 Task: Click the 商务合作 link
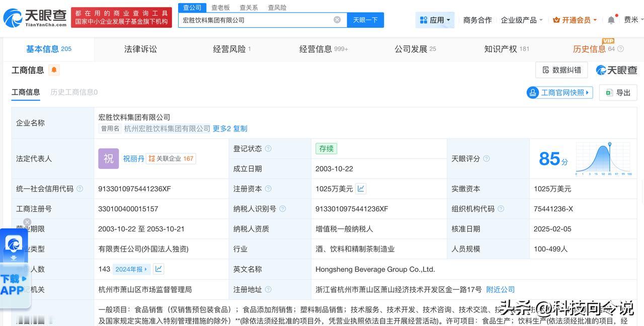477,20
